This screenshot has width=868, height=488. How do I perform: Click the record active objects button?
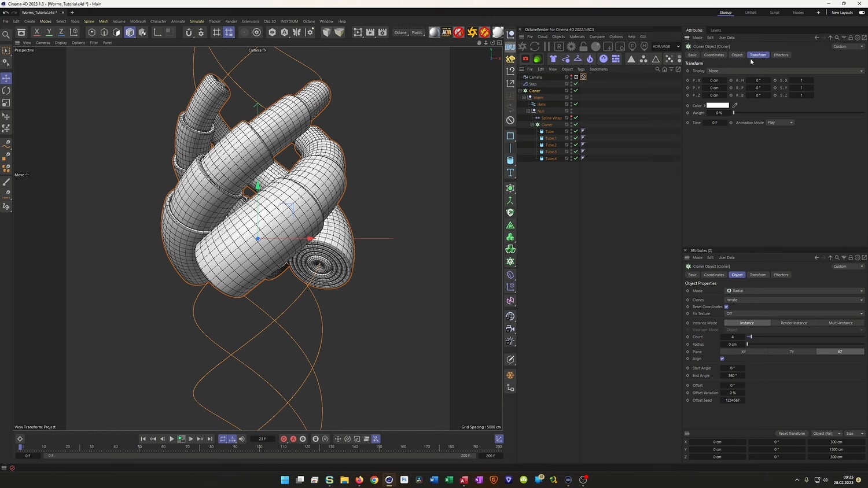coord(284,439)
